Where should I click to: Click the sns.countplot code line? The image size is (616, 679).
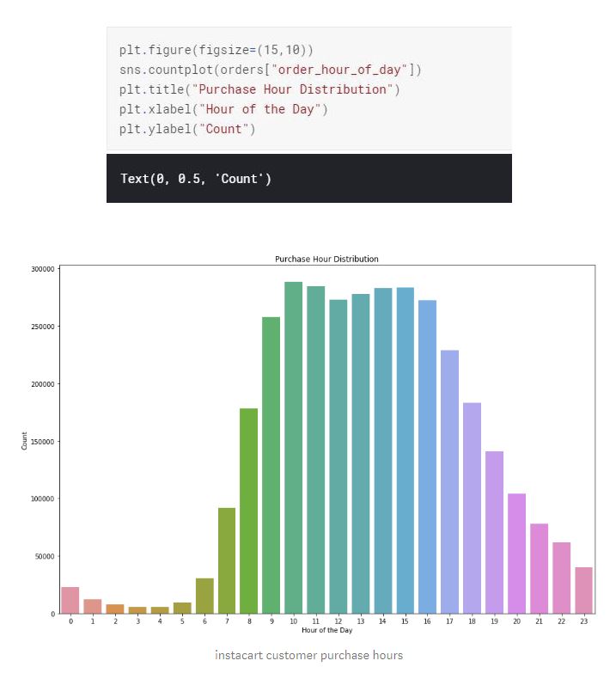(270, 70)
